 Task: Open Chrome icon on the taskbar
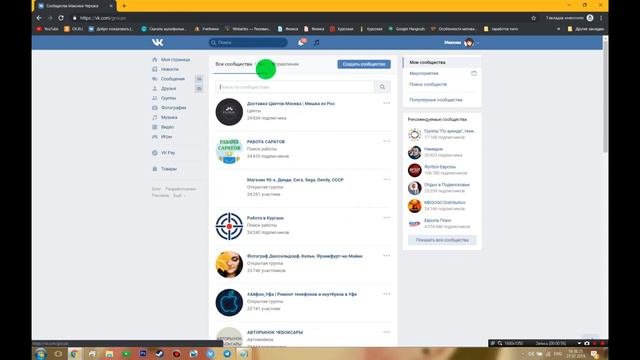pyautogui.click(x=74, y=354)
